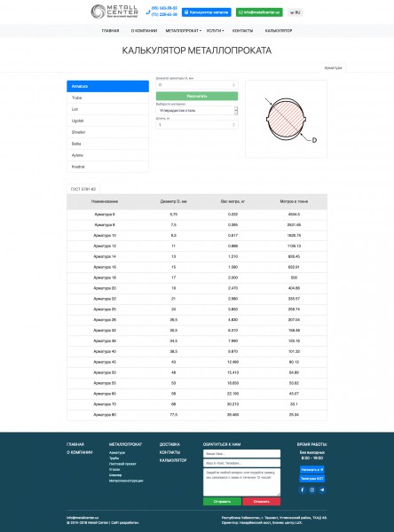This screenshot has width=394, height=532.
Task: Open the material selection dropdown
Action: click(197, 110)
